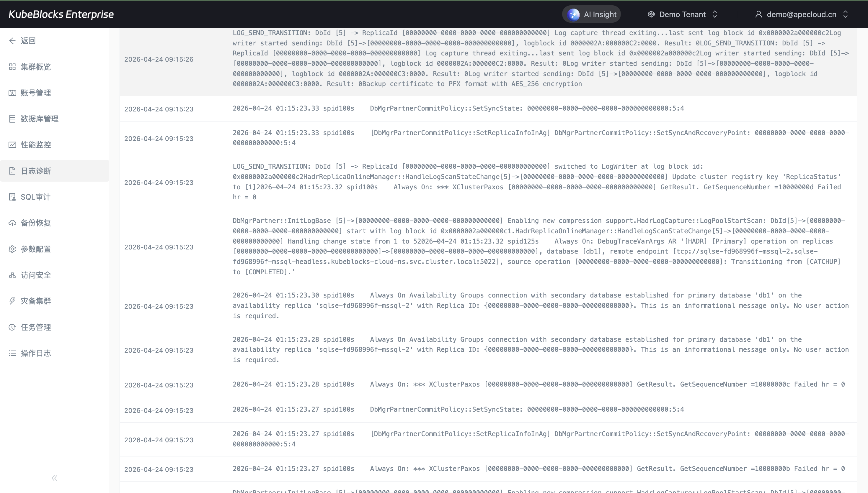Go to the 访问安全 menu item
The width and height of the screenshot is (868, 493).
point(36,275)
